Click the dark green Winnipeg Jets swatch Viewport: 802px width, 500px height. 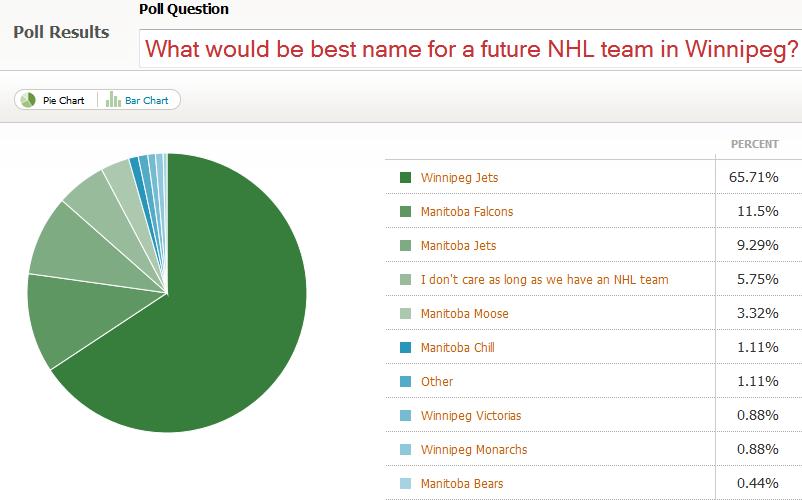click(405, 178)
